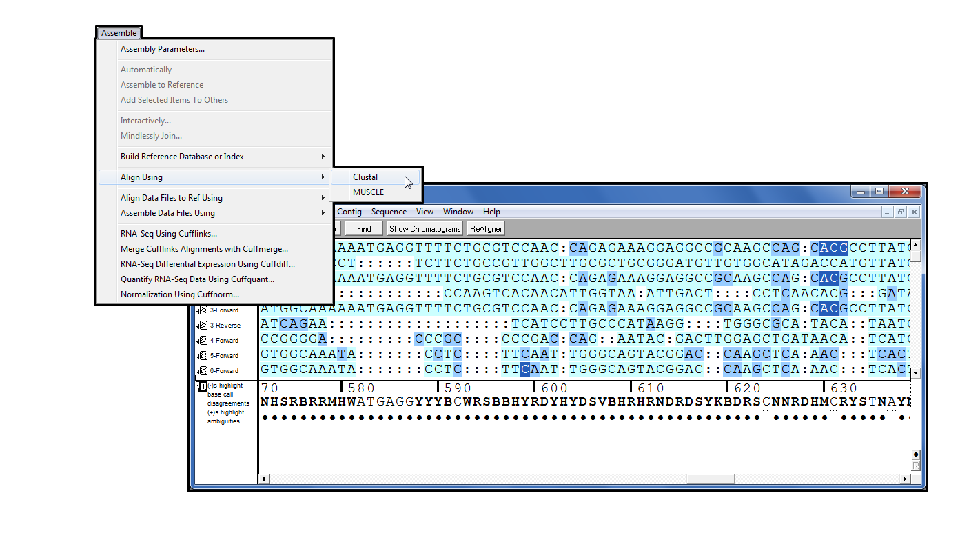The height and width of the screenshot is (540, 980).
Task: Click the horizontal scrollbar thumb
Action: coord(711,479)
